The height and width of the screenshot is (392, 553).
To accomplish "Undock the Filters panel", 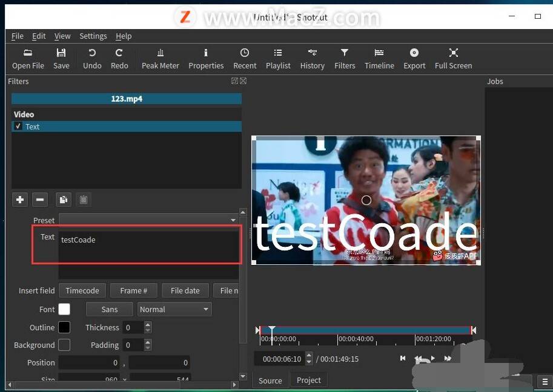I will [234, 81].
